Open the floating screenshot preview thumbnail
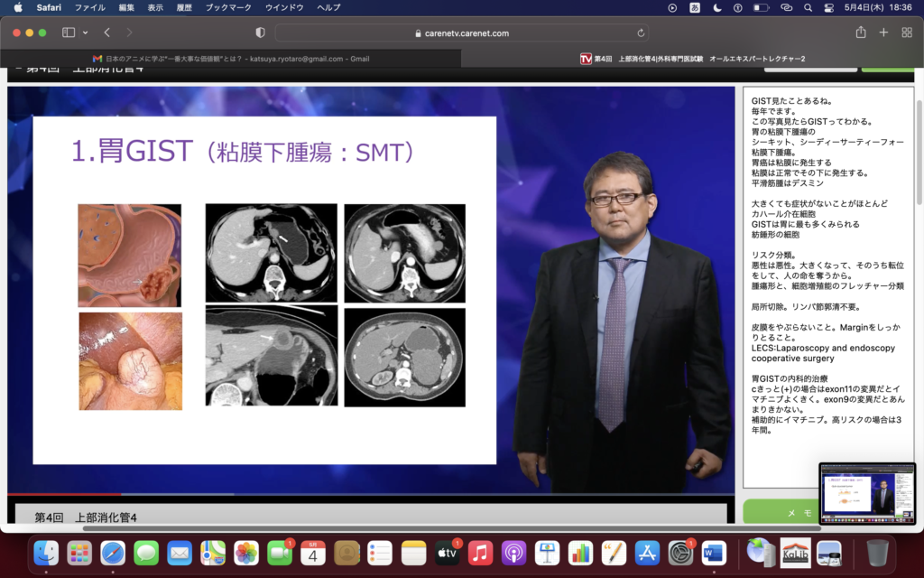 [x=866, y=493]
